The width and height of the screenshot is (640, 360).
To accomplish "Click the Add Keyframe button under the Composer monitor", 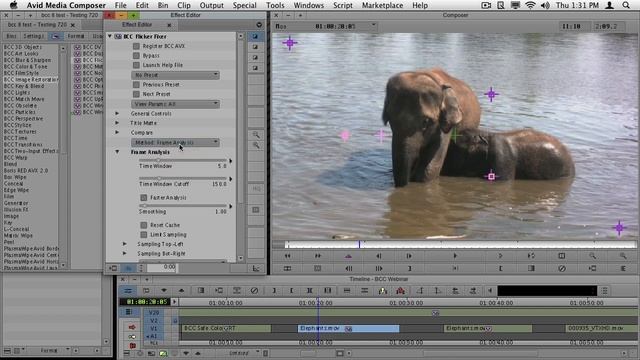I will tap(348, 256).
